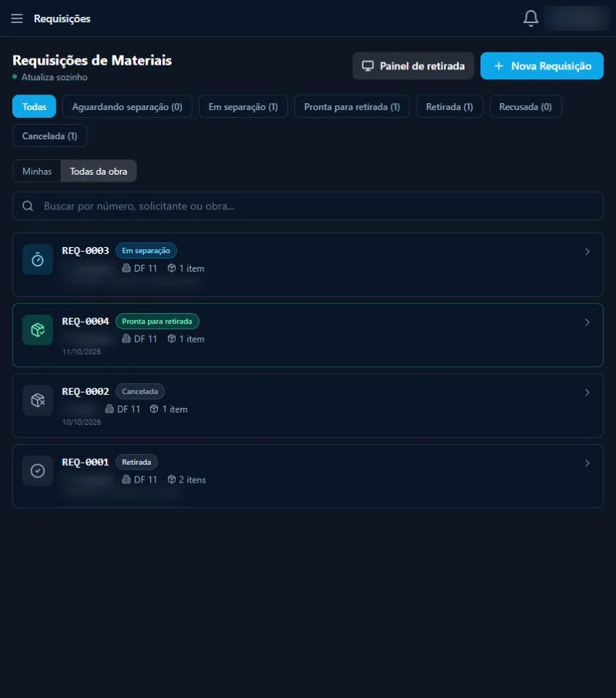616x698 pixels.
Task: Filter by Cancelada (1)
Action: [x=49, y=135]
